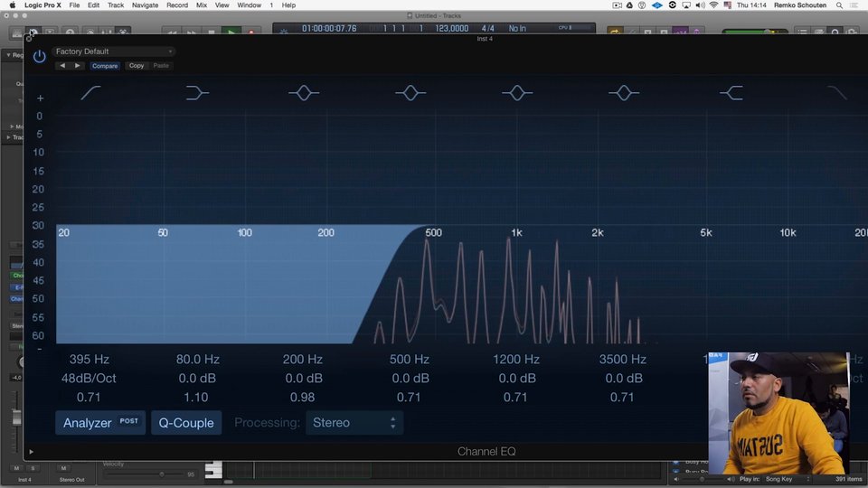The height and width of the screenshot is (488, 868).
Task: Click the master volume slider in toolbar
Action: (x=769, y=33)
